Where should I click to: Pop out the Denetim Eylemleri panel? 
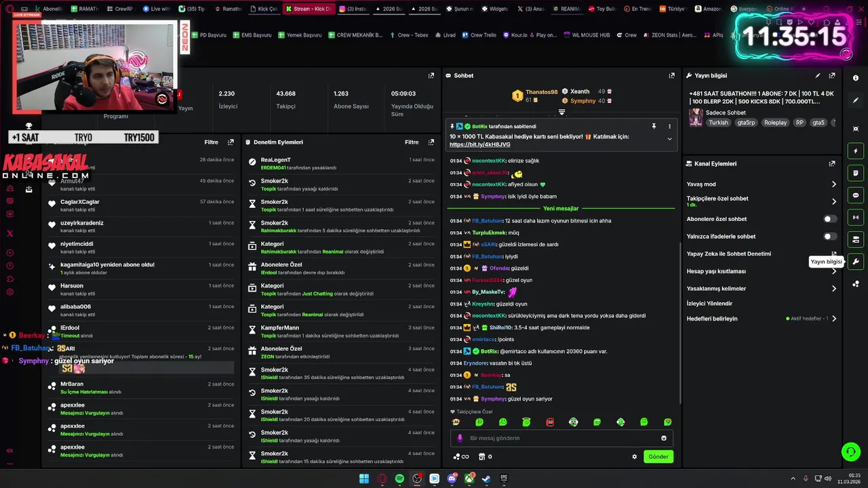pos(431,142)
